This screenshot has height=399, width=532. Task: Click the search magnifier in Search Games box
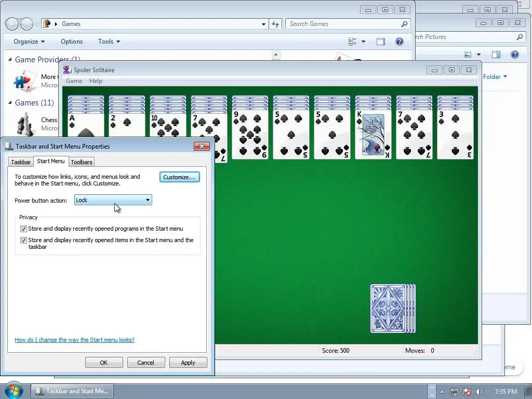[x=404, y=24]
